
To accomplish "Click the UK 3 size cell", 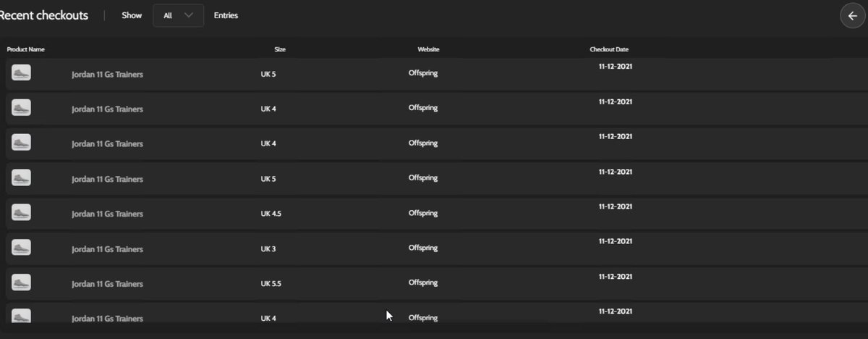I will 268,249.
